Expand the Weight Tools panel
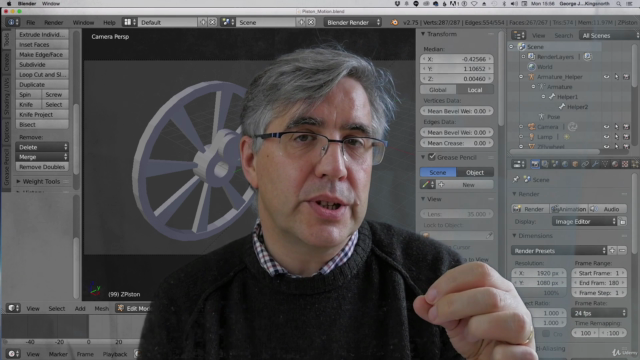This screenshot has width=640, height=360. click(x=18, y=181)
